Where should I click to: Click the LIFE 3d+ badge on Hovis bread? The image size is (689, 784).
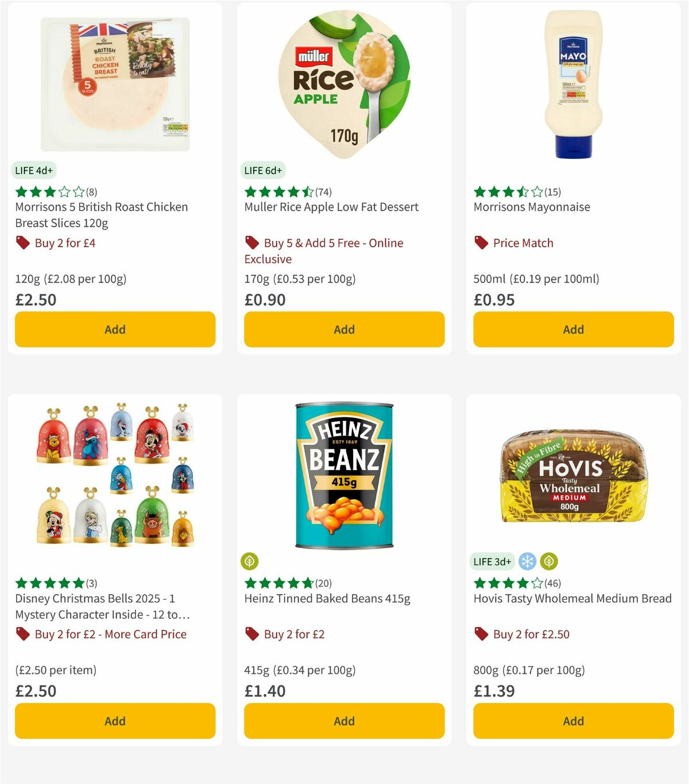pyautogui.click(x=491, y=561)
